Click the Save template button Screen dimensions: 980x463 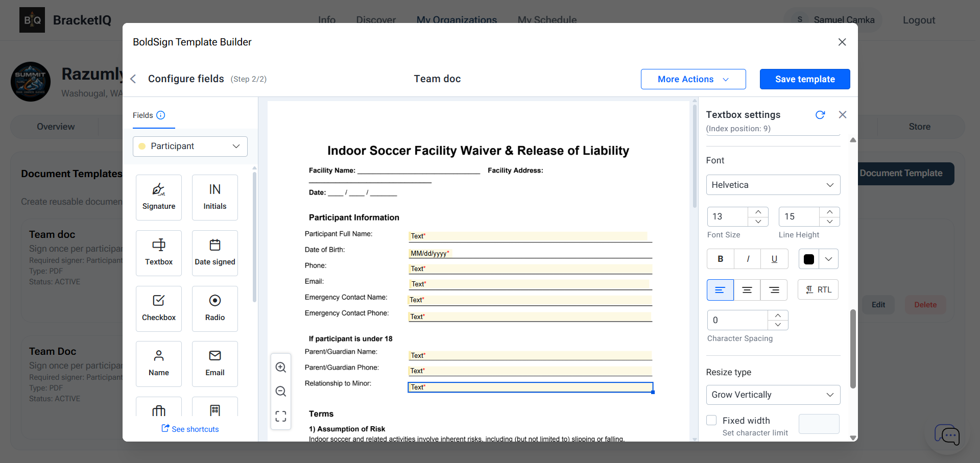pyautogui.click(x=805, y=79)
